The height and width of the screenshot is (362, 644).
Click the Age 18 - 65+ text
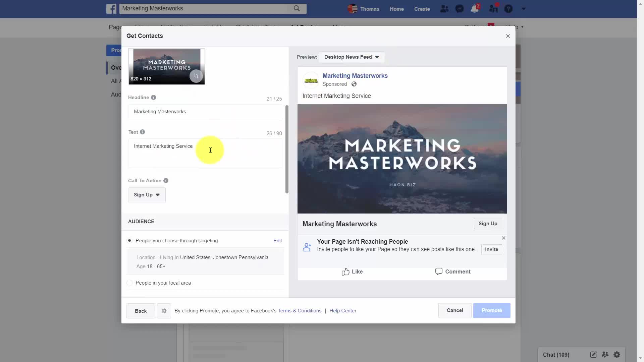click(151, 266)
